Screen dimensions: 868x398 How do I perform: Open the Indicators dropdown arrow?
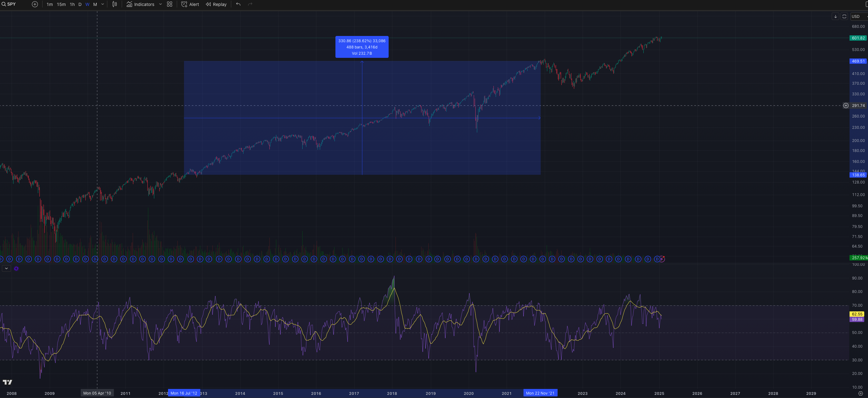161,4
